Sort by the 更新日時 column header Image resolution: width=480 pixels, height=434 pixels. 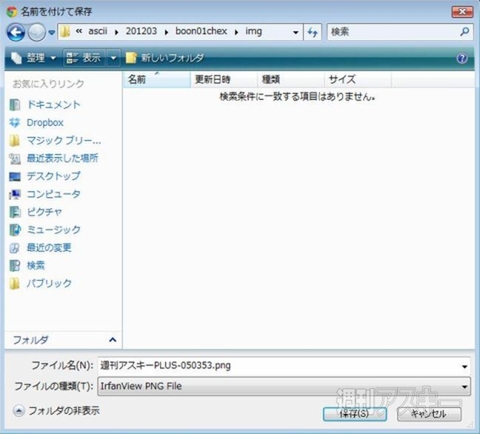[x=224, y=80]
